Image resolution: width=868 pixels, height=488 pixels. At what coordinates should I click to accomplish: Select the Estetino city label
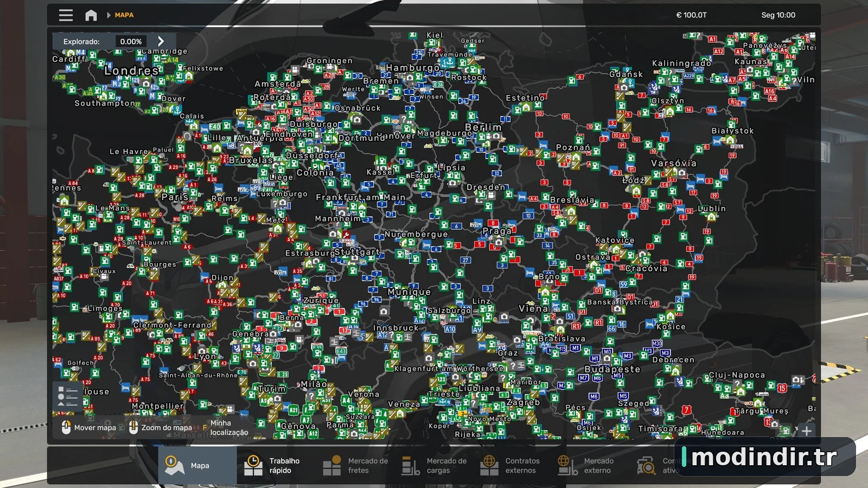coord(525,98)
